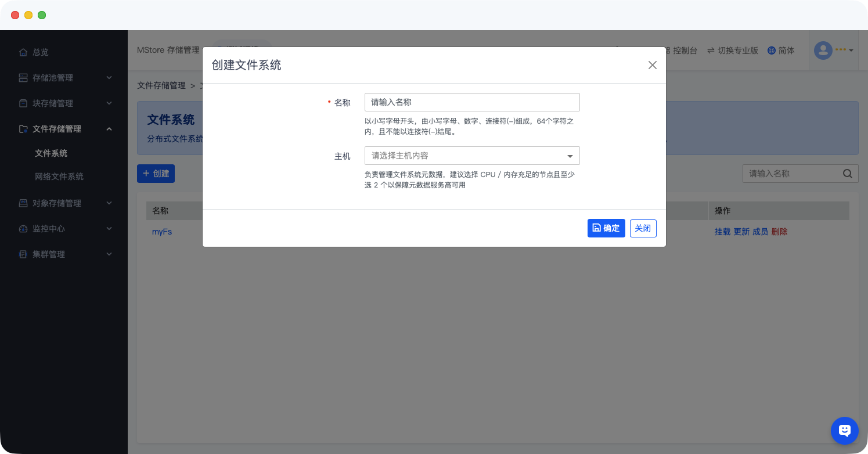The height and width of the screenshot is (454, 868).
Task: Click the user avatar icon
Action: (823, 51)
